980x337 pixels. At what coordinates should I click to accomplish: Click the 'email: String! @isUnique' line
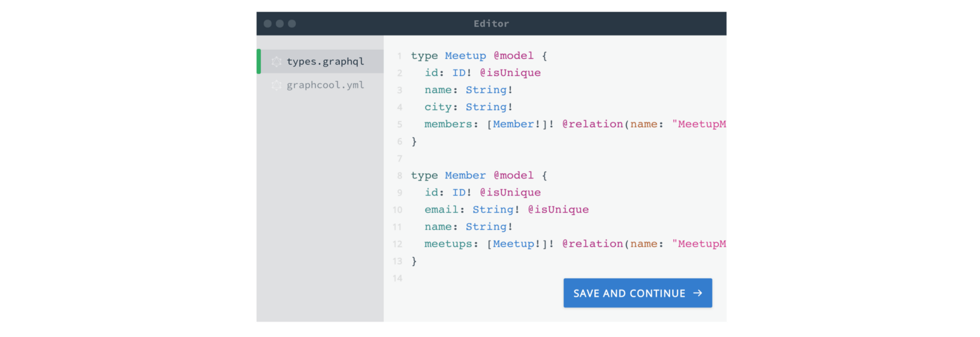tap(507, 210)
